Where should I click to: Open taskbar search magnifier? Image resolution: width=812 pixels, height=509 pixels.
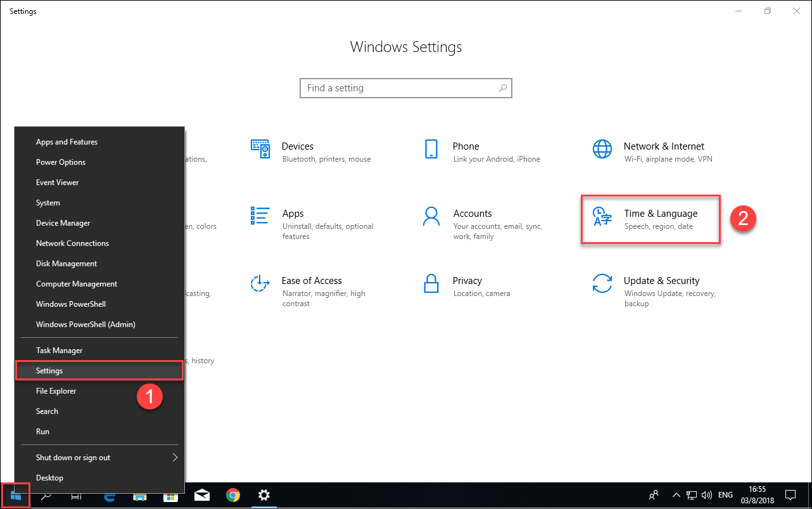pyautogui.click(x=46, y=496)
